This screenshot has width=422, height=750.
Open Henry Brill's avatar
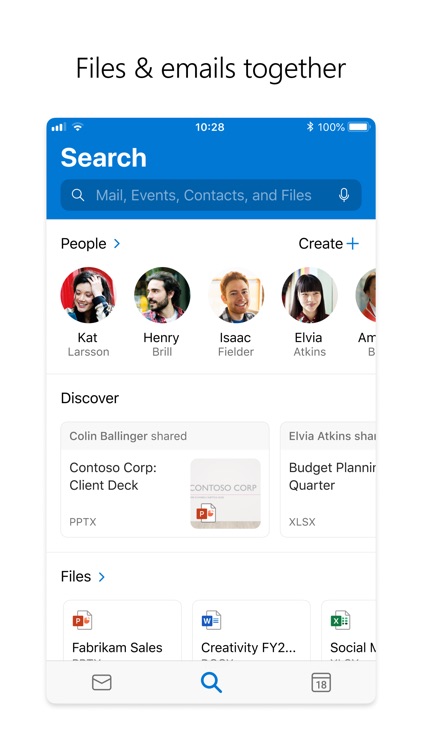[x=162, y=295]
